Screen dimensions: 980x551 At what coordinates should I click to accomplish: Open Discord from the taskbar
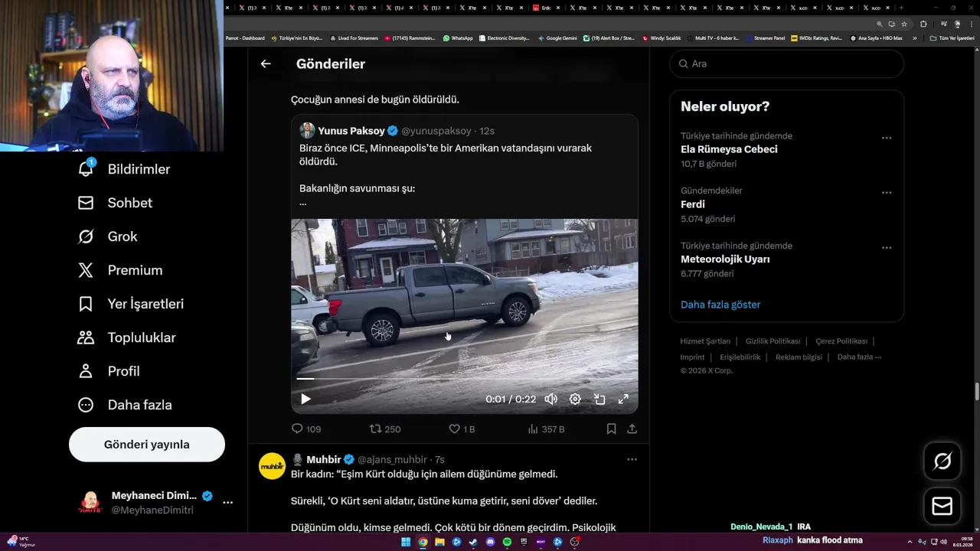(x=490, y=542)
